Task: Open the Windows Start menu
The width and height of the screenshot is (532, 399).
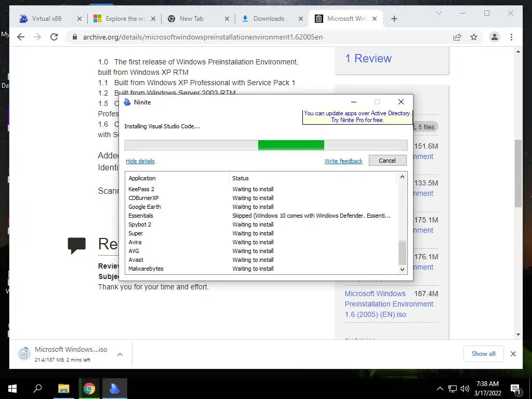Action: [x=12, y=389]
